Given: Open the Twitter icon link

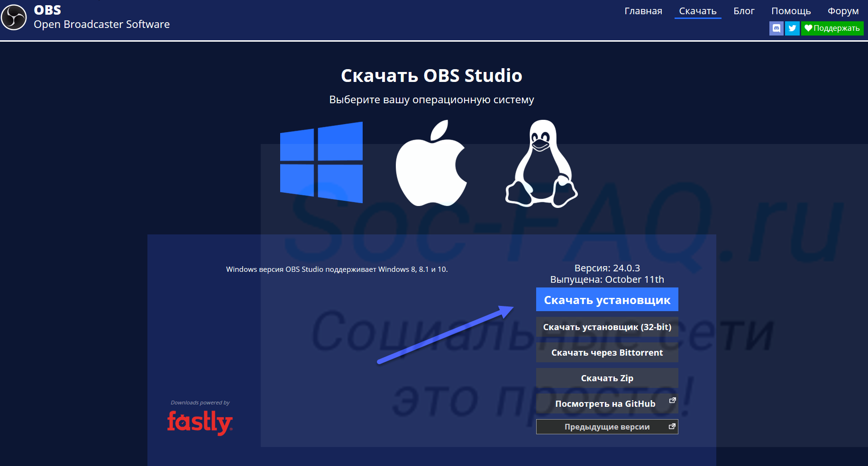Looking at the screenshot, I should (x=792, y=28).
